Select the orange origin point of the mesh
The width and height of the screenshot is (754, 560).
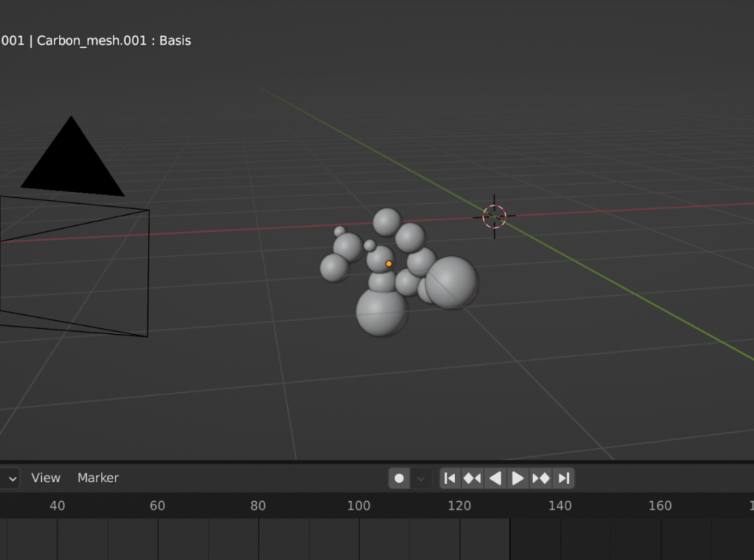click(389, 263)
